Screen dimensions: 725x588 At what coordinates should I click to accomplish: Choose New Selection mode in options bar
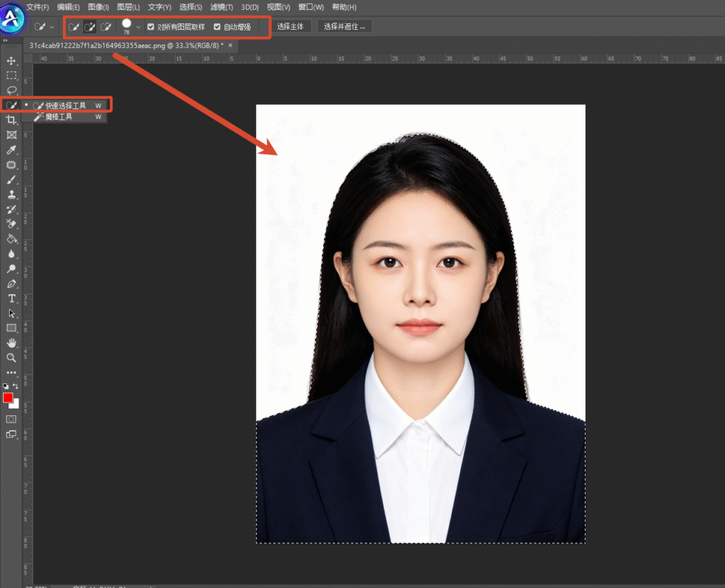tap(74, 27)
